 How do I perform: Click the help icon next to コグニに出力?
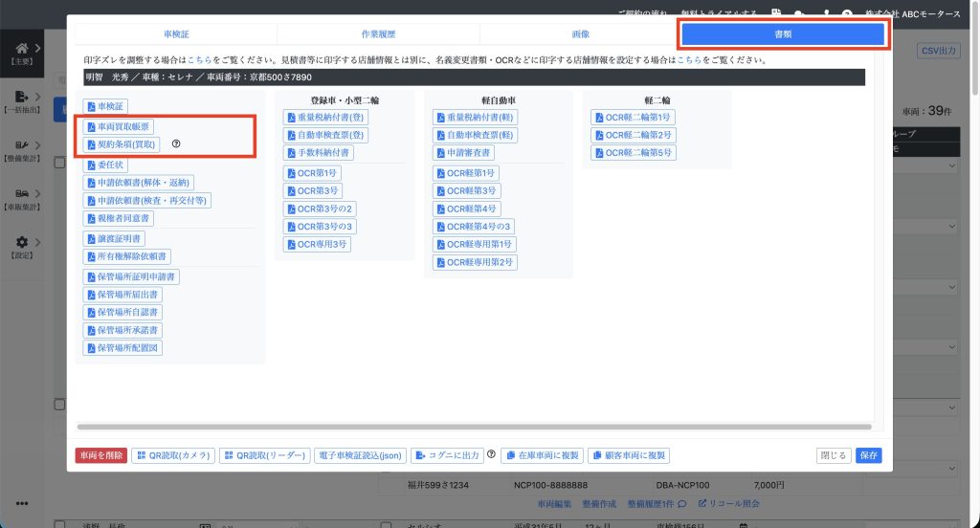click(x=491, y=455)
